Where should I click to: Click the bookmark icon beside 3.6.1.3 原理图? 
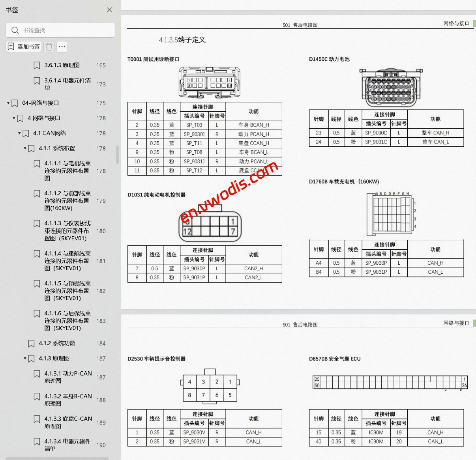[37, 65]
